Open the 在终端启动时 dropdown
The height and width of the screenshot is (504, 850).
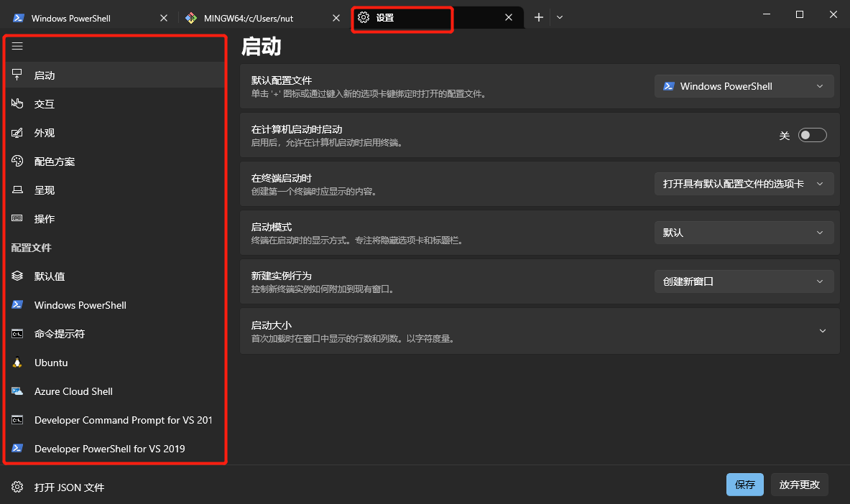744,184
